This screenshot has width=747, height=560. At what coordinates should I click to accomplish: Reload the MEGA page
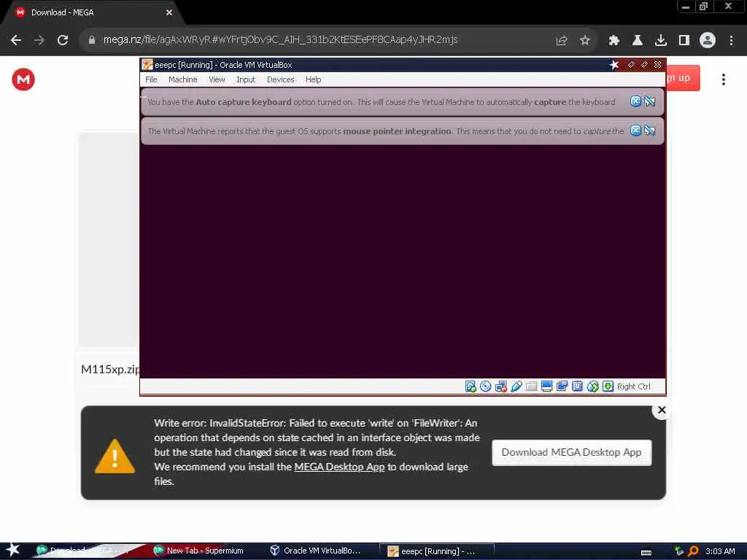[63, 40]
